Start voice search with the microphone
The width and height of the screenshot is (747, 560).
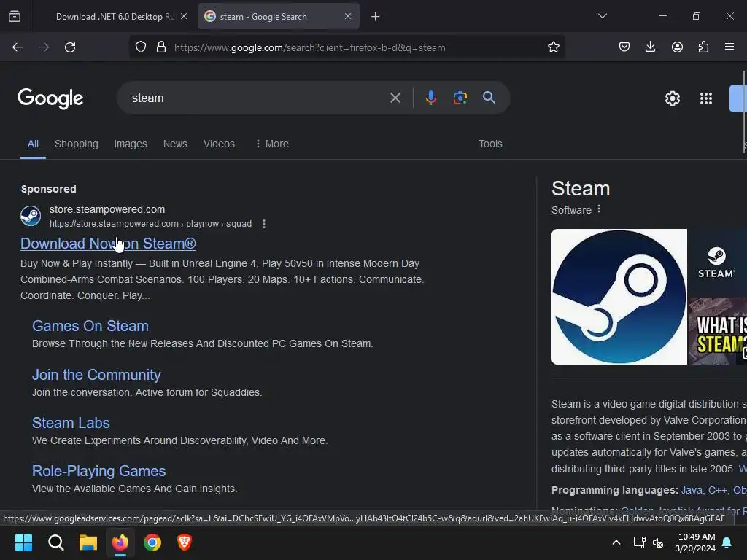(x=430, y=98)
